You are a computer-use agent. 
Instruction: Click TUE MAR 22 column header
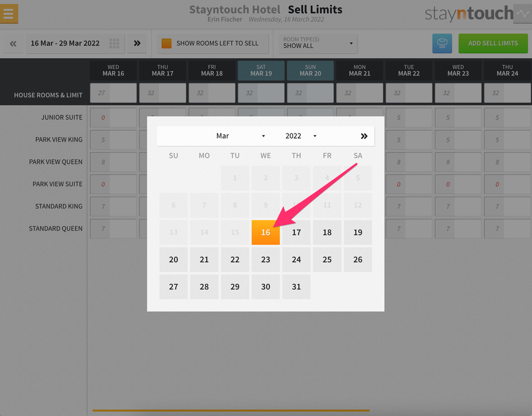[409, 70]
